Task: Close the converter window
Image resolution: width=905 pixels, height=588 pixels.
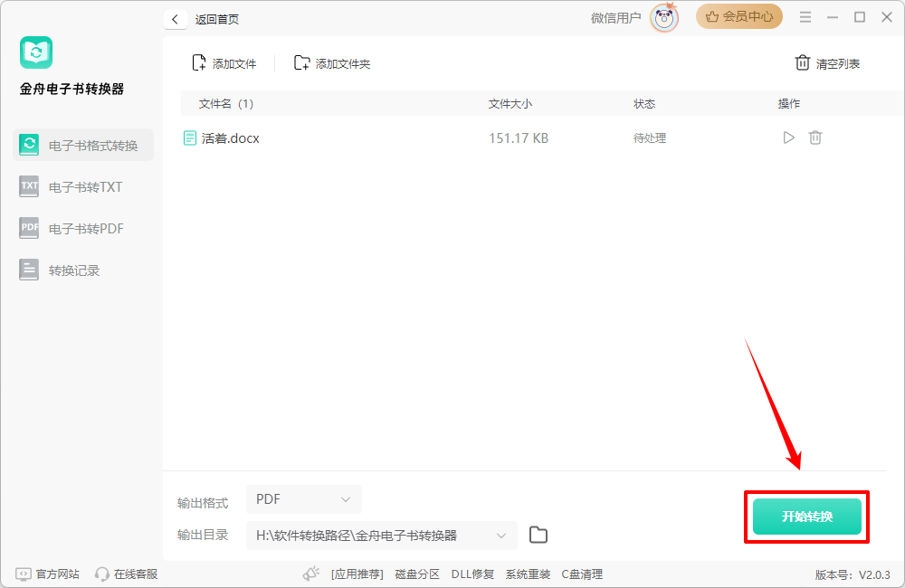Action: click(x=887, y=17)
